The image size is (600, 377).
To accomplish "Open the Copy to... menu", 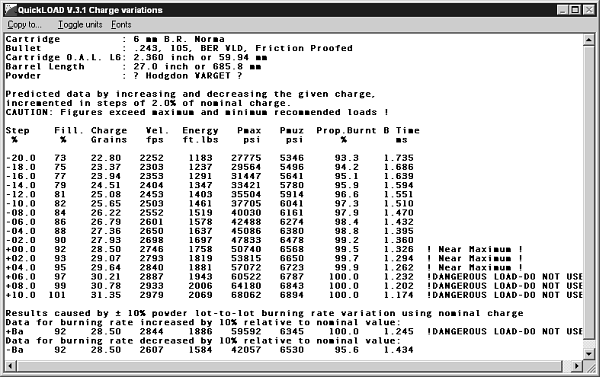I will (24, 24).
